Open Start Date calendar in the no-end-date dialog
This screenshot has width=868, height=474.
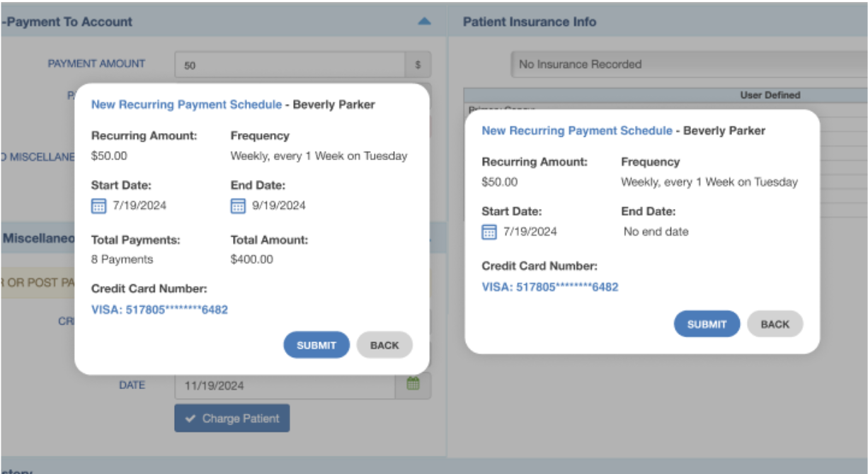coord(489,232)
